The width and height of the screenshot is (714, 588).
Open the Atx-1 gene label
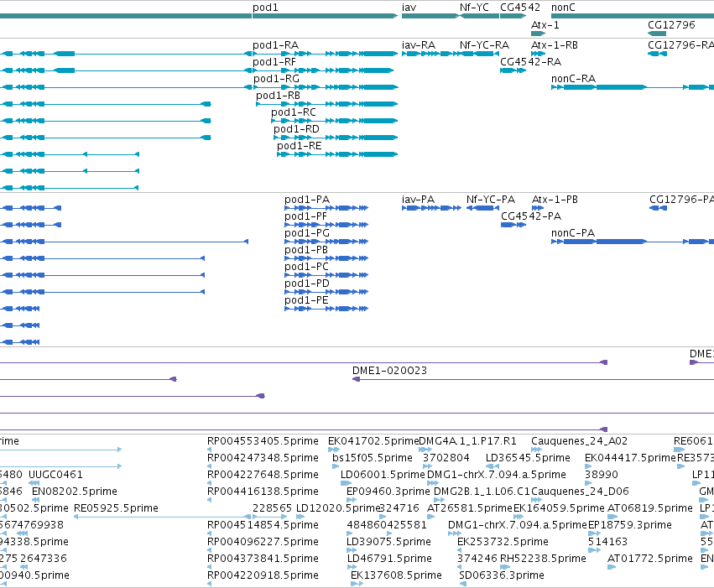(x=545, y=25)
